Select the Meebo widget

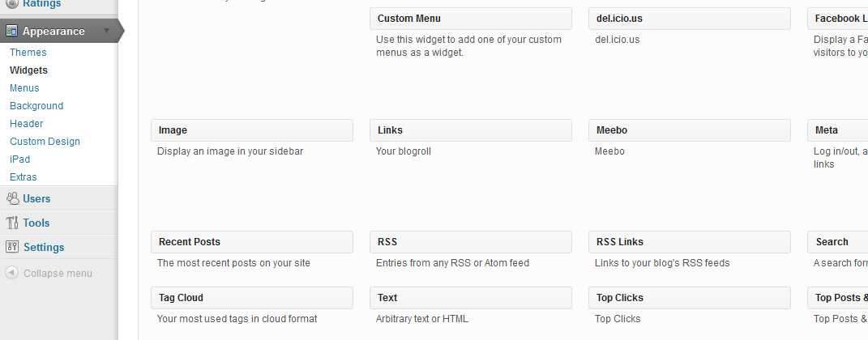point(689,130)
